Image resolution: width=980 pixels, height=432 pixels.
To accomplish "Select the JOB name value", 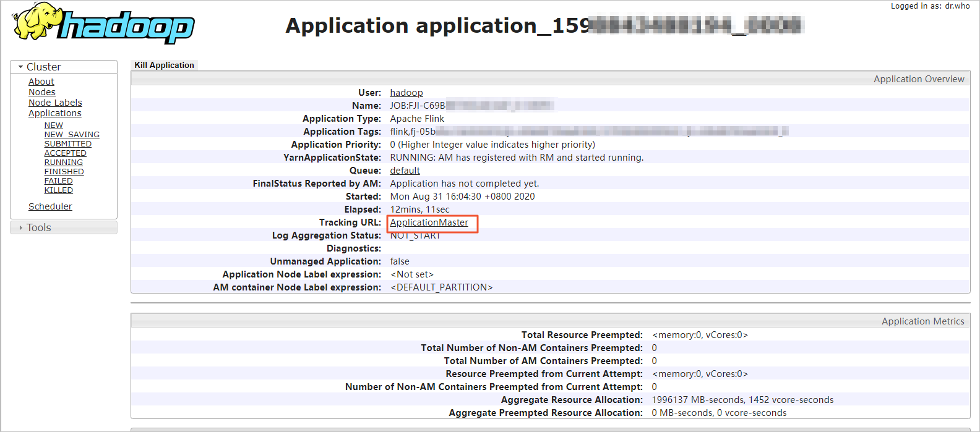I will tap(471, 106).
